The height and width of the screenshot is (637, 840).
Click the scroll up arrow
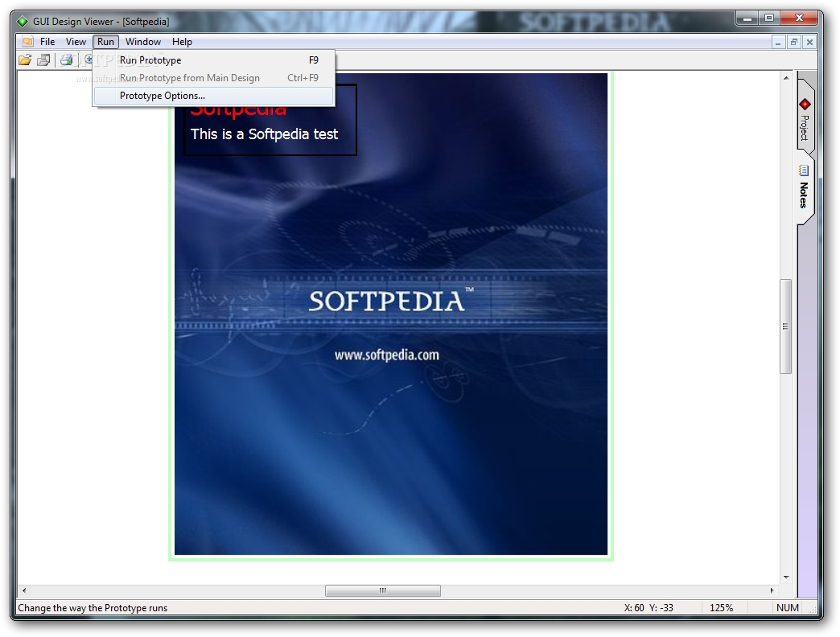[786, 78]
